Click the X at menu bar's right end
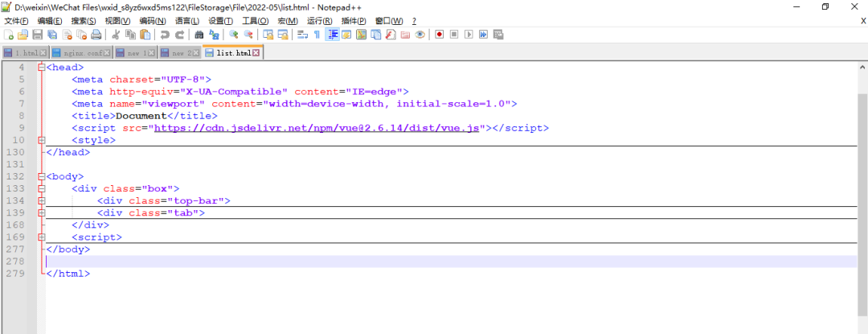 (863, 20)
